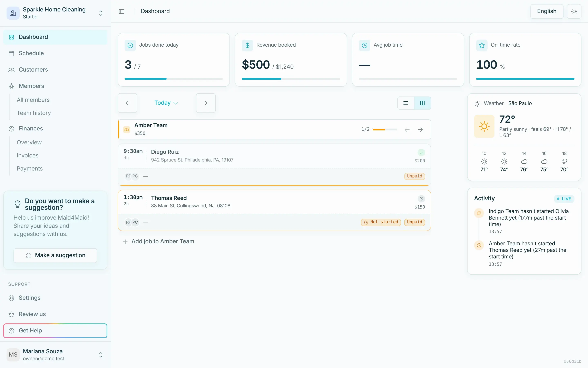Screen dimensions: 588x368
Task: Switch theme with the sun icon
Action: 574,11
